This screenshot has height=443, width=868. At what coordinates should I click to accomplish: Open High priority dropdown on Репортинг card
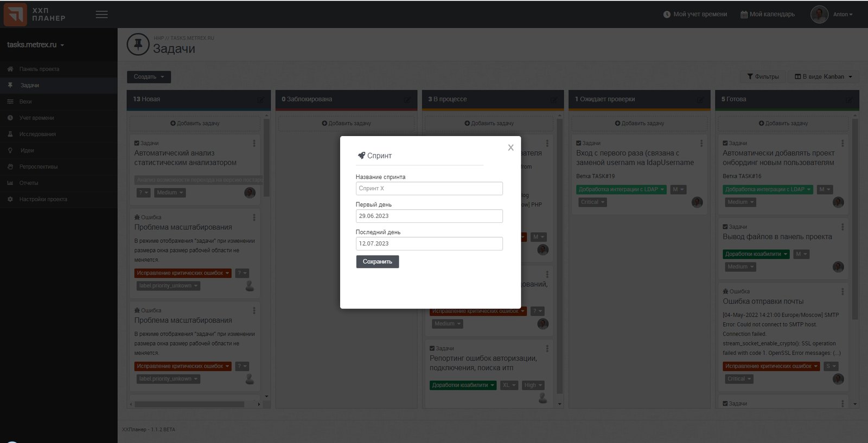[x=533, y=385]
